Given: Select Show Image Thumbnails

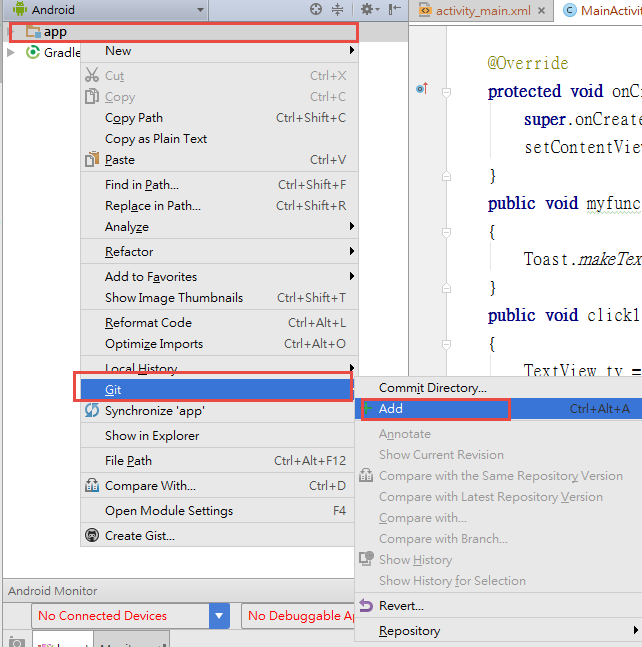Looking at the screenshot, I should point(219,298).
